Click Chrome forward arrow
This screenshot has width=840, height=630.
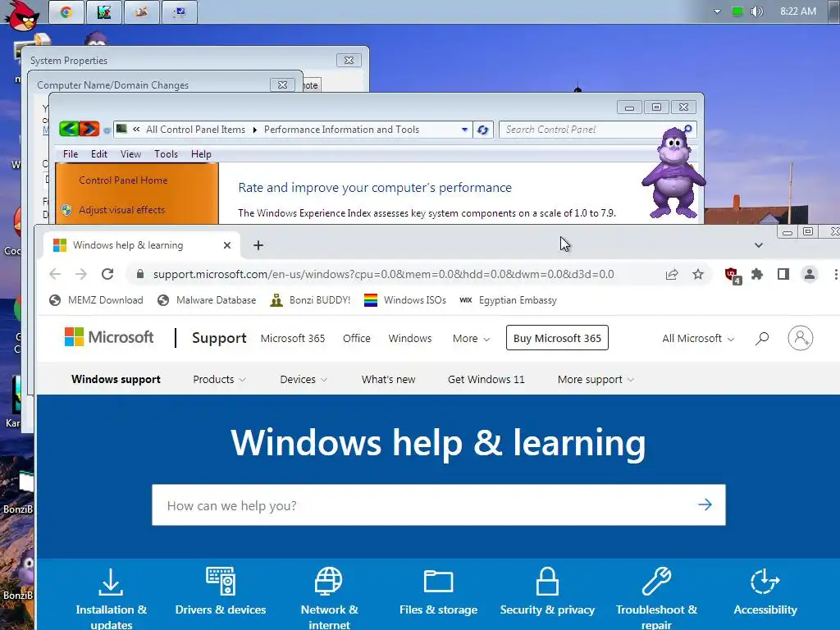(81, 274)
